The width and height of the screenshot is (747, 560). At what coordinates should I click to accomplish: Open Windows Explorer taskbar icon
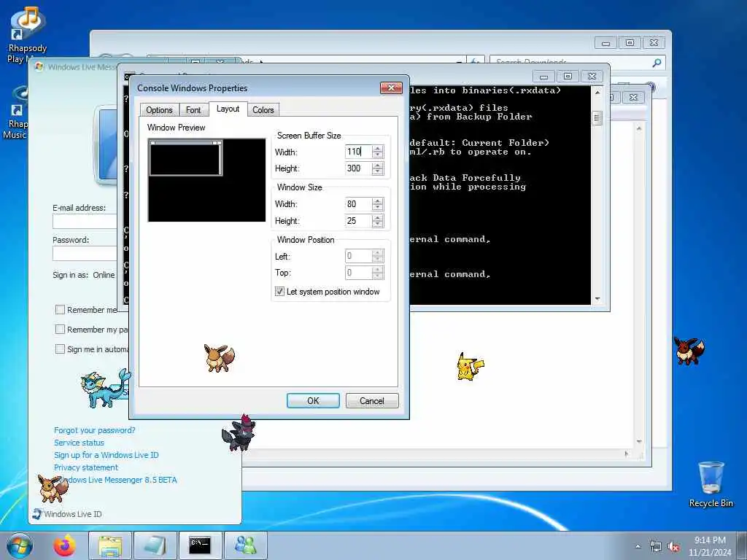[x=110, y=545]
